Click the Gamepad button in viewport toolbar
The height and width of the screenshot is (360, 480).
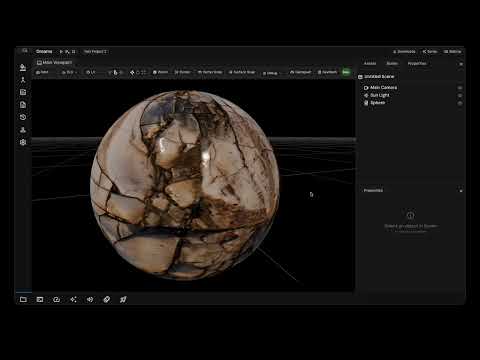point(300,72)
